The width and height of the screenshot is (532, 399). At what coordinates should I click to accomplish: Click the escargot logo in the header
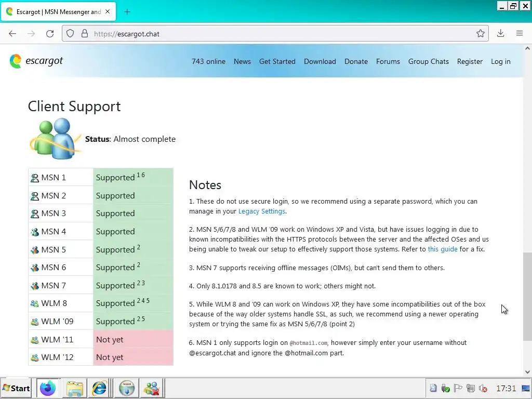coord(36,61)
